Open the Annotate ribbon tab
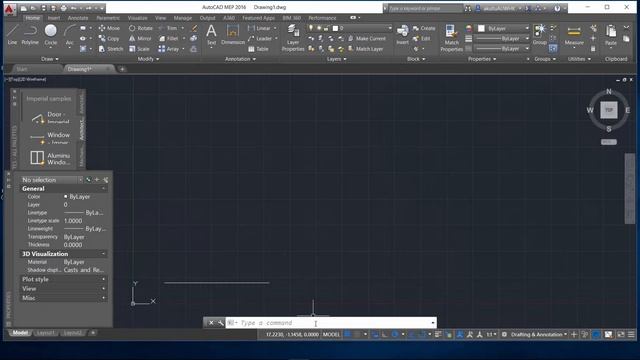 78,18
